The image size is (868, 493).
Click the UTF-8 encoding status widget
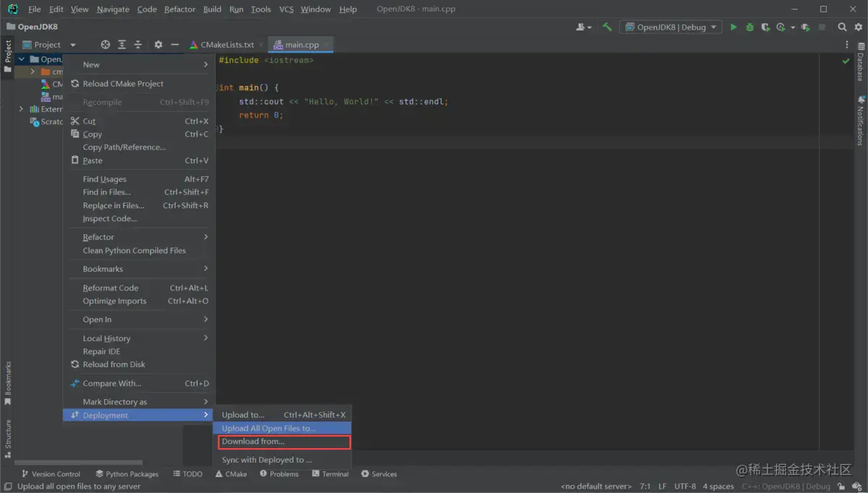[x=684, y=486]
